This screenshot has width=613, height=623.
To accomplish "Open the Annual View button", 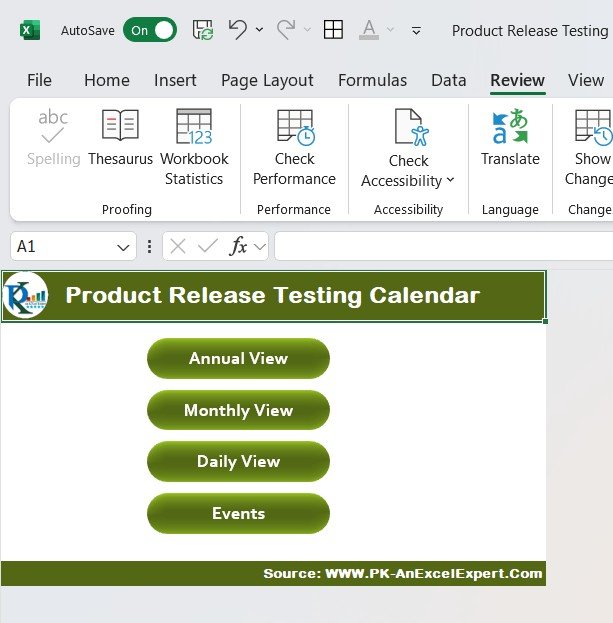I will coord(238,358).
